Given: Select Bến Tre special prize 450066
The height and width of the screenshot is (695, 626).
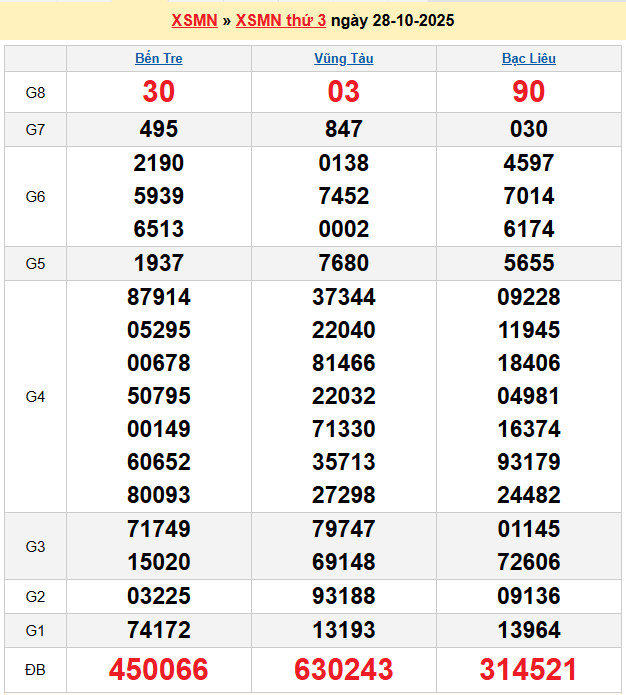Looking at the screenshot, I should [x=158, y=669].
